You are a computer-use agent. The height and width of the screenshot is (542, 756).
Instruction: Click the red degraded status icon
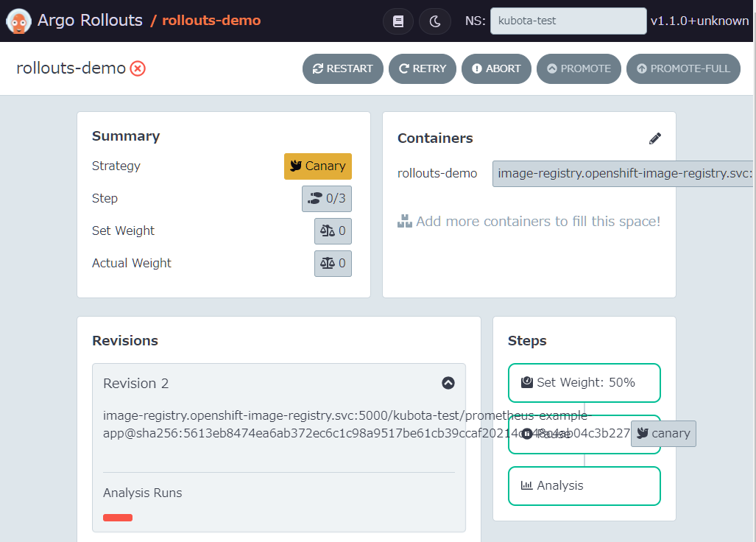(138, 68)
